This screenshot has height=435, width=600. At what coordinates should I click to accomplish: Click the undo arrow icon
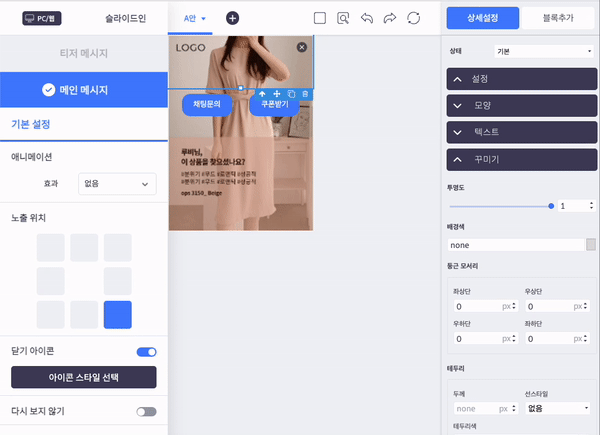[367, 18]
